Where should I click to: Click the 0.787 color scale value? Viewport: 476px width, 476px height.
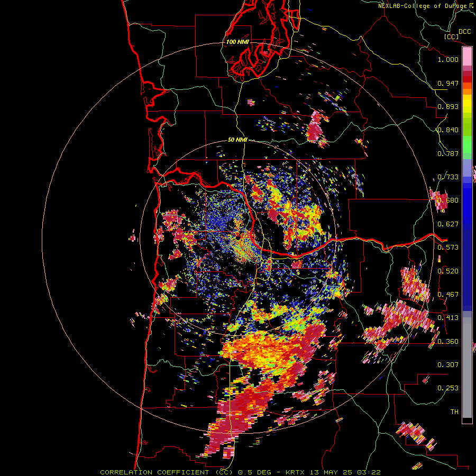(x=448, y=153)
